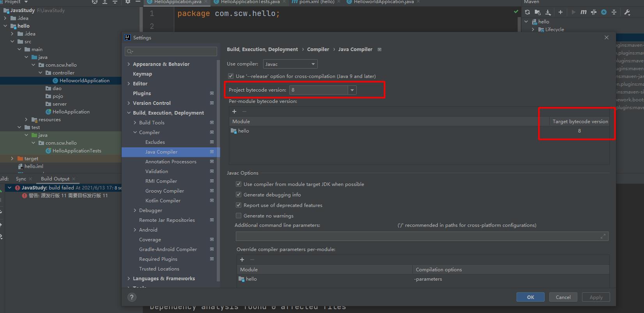This screenshot has height=313, width=644.
Task: Toggle Skip Tests mode lightning icon
Action: click(603, 12)
